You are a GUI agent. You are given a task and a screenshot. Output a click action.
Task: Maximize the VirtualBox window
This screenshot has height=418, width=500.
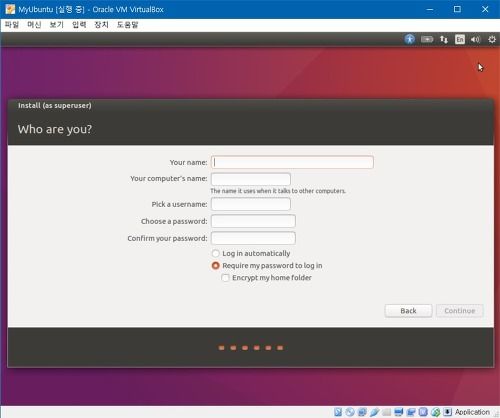457,9
